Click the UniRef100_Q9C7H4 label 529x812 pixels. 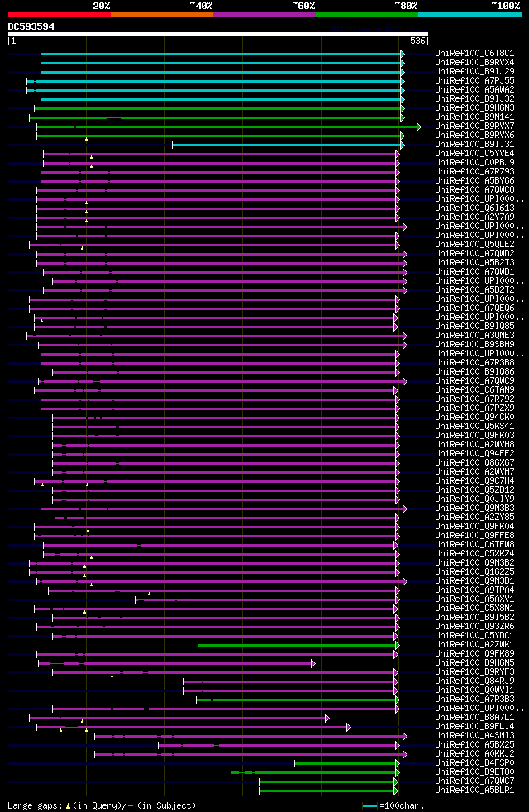pos(474,481)
